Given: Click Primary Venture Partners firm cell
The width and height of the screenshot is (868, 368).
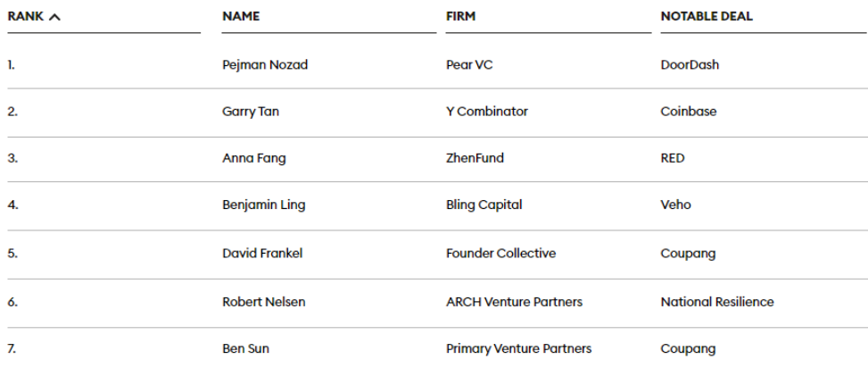Looking at the screenshot, I should tap(518, 348).
